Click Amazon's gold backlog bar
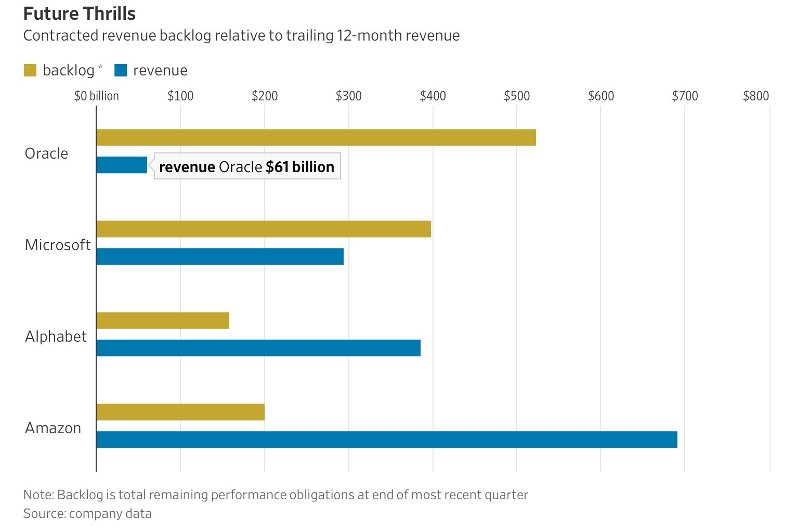 (x=180, y=412)
